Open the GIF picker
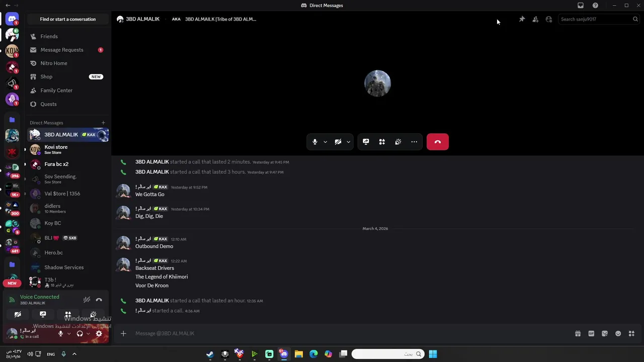The width and height of the screenshot is (644, 362). point(591,333)
